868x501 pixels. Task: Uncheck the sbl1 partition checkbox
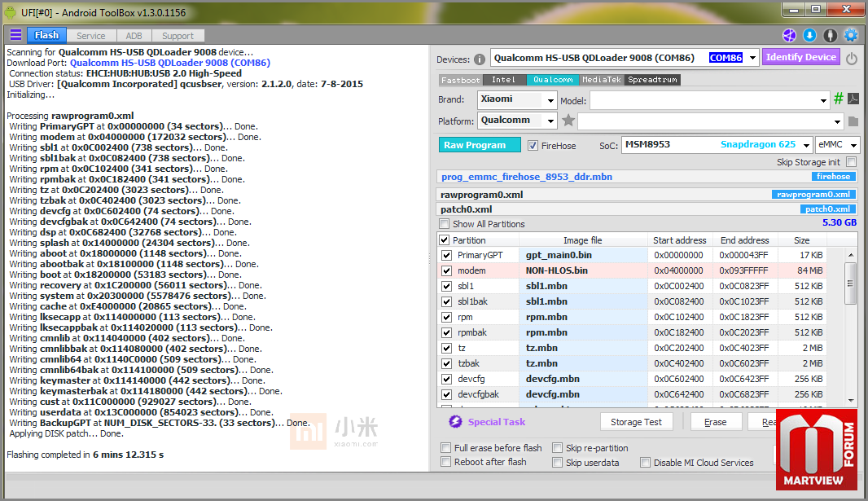[x=447, y=286]
